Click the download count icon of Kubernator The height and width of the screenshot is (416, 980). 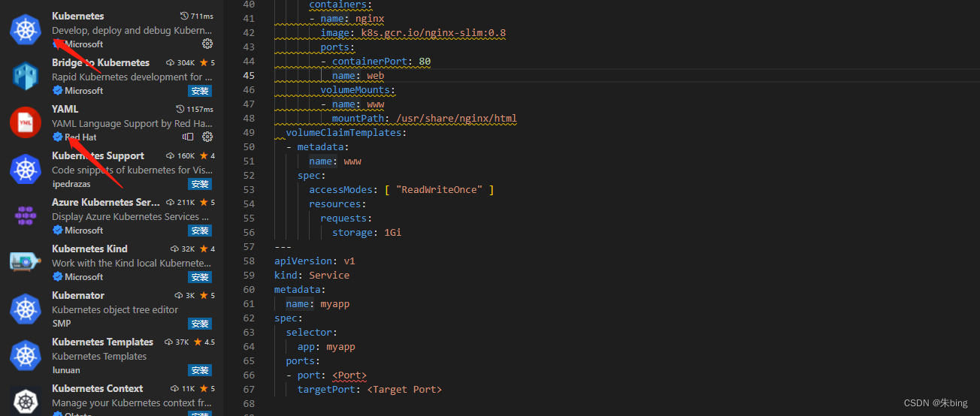click(179, 295)
